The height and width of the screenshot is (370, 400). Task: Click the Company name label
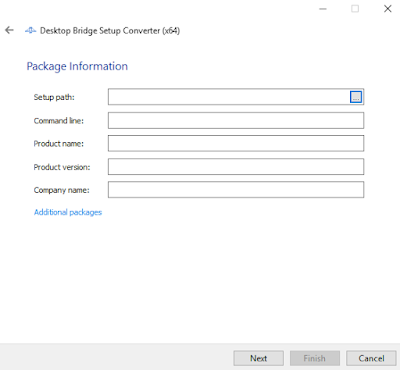tap(62, 190)
